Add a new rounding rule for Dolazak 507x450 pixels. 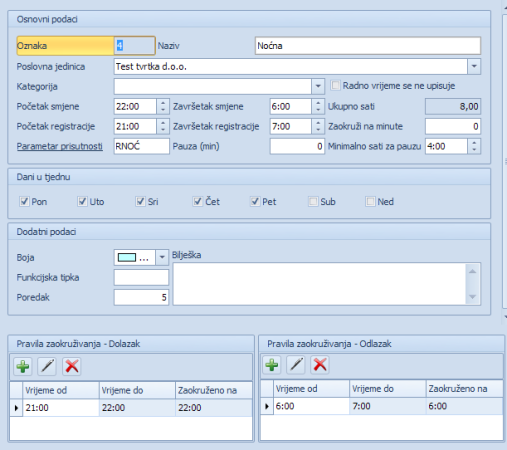coord(23,366)
